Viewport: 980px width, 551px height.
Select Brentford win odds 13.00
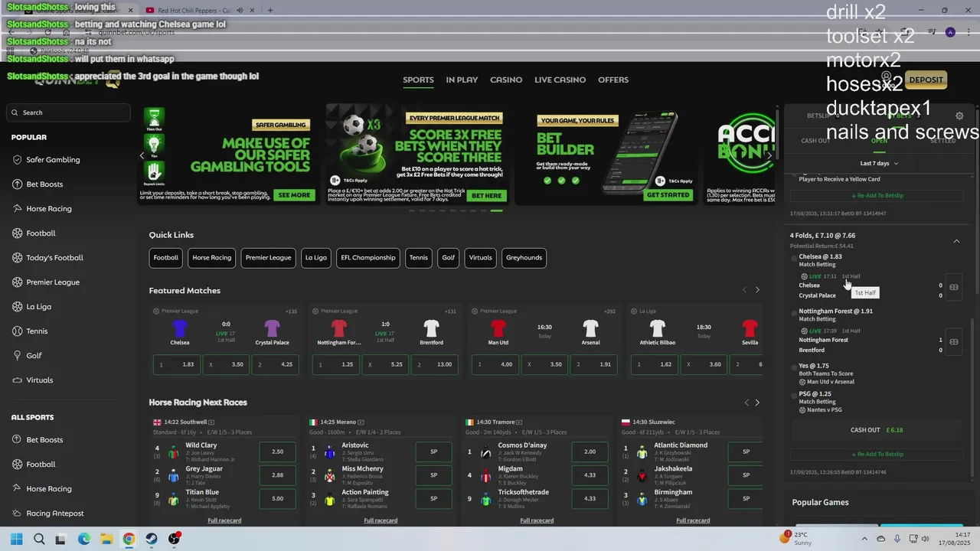tap(435, 365)
